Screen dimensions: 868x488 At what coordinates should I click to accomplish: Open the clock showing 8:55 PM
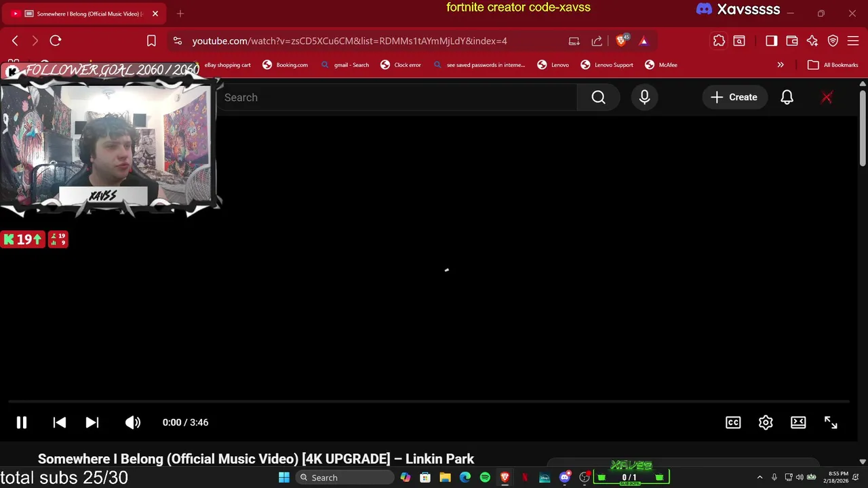coord(837,477)
